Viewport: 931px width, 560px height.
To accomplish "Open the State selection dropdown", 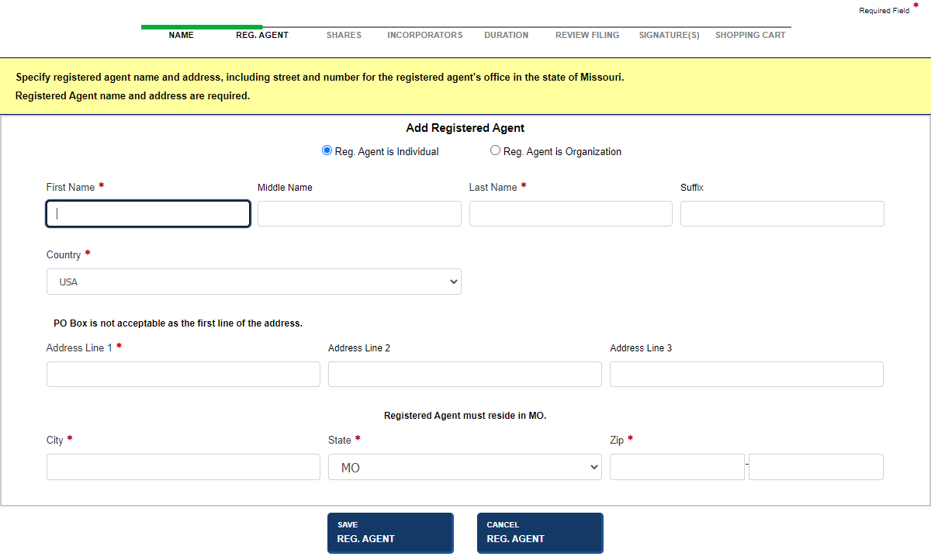I will pyautogui.click(x=464, y=466).
